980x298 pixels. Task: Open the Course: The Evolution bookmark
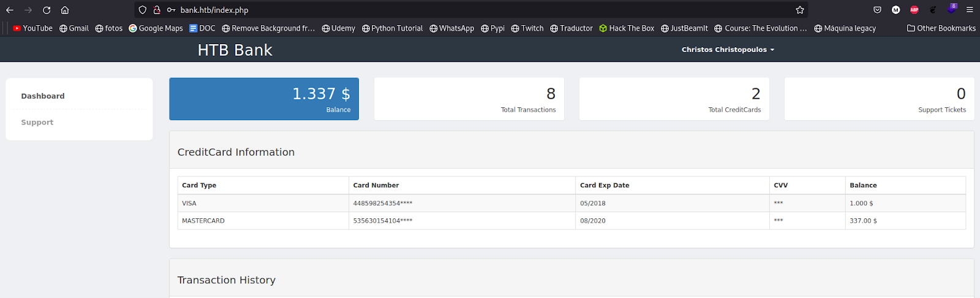click(x=761, y=28)
